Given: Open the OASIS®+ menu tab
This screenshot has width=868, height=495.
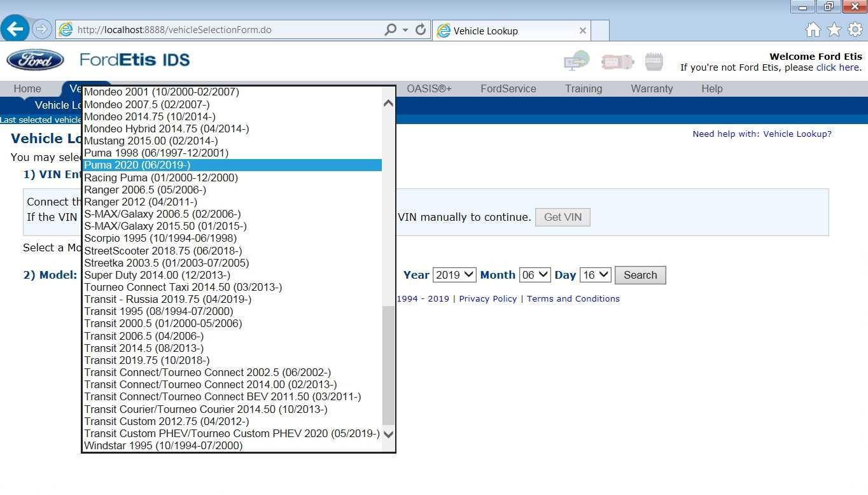Looking at the screenshot, I should click(430, 89).
